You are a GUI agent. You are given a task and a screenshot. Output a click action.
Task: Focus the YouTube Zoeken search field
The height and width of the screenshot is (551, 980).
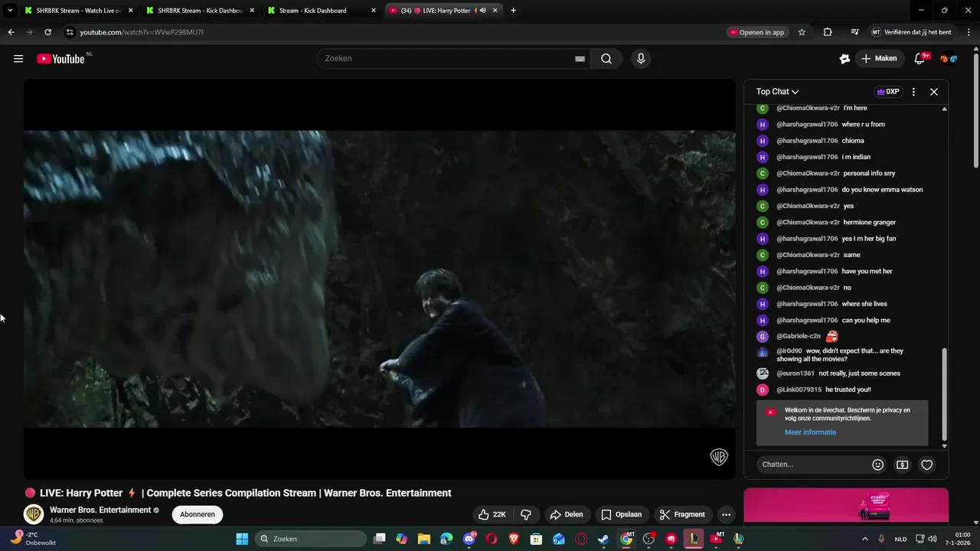[453, 59]
